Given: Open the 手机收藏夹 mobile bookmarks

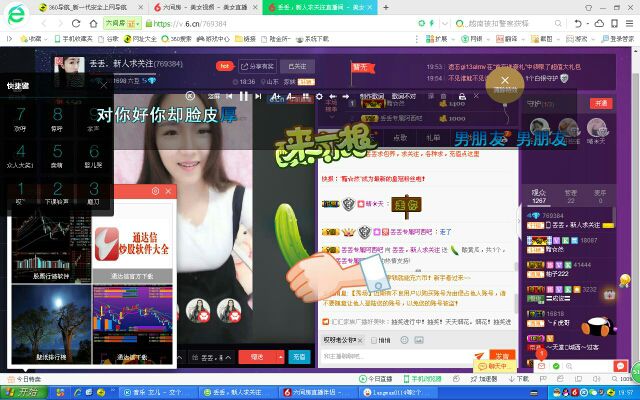Looking at the screenshot, I should [74, 39].
